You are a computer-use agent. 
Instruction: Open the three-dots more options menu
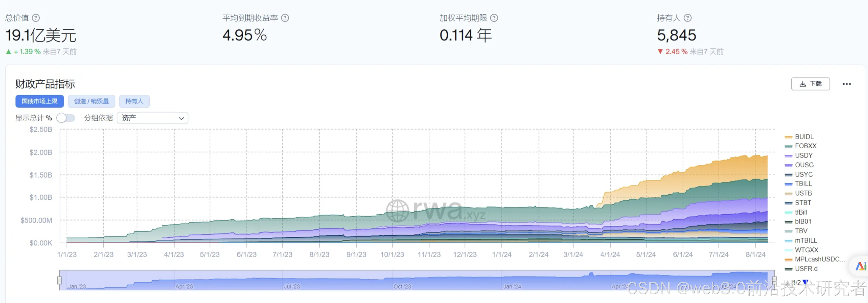click(847, 84)
